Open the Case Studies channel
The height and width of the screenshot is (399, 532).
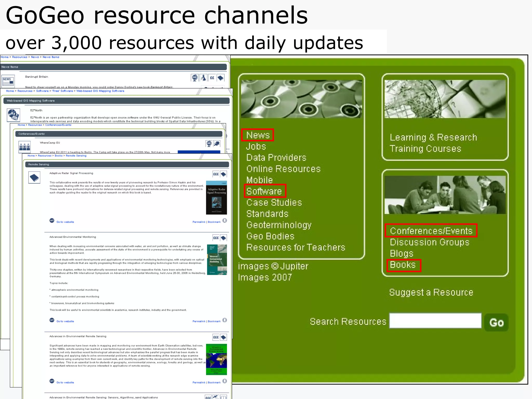coord(274,203)
